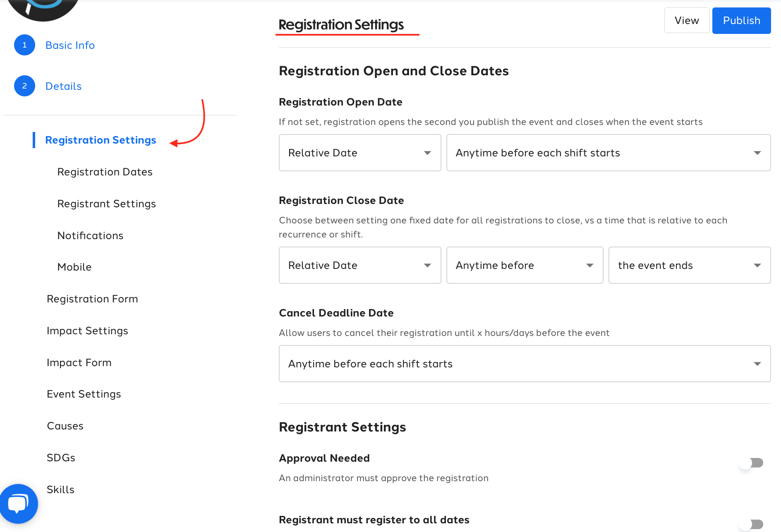Click the Cancel Deadline Date label
The image size is (781, 532).
336,313
